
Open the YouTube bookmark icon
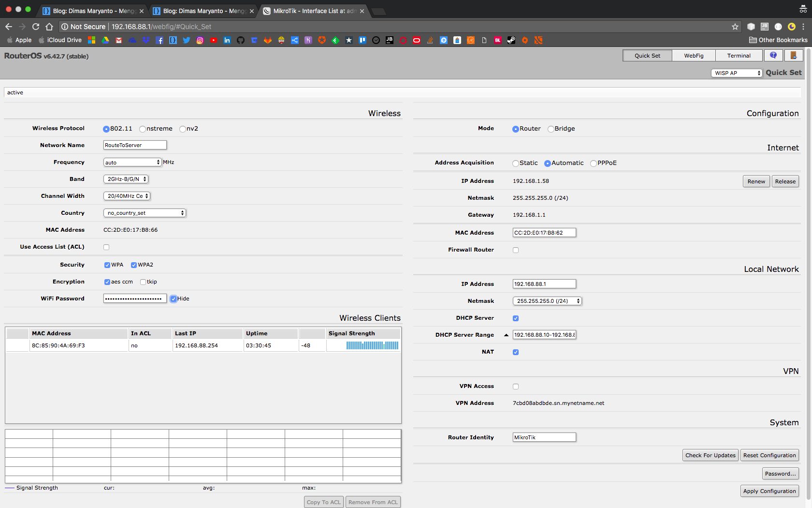tap(214, 40)
